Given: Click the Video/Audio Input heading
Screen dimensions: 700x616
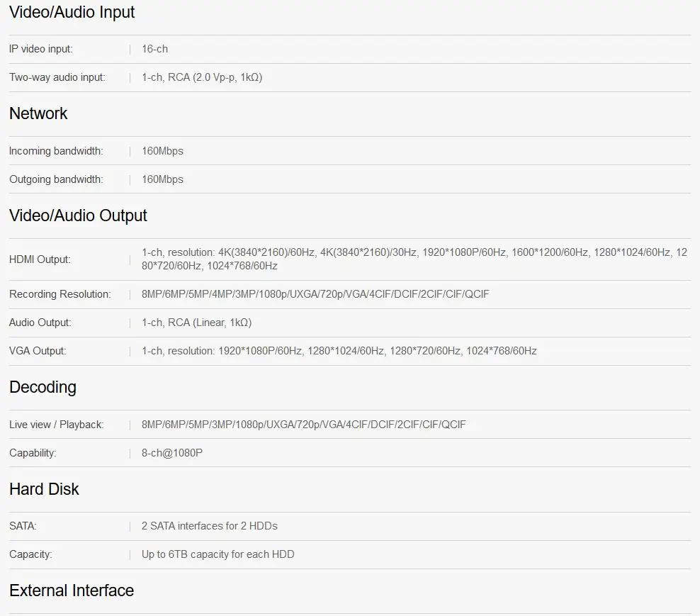Looking at the screenshot, I should click(x=72, y=12).
